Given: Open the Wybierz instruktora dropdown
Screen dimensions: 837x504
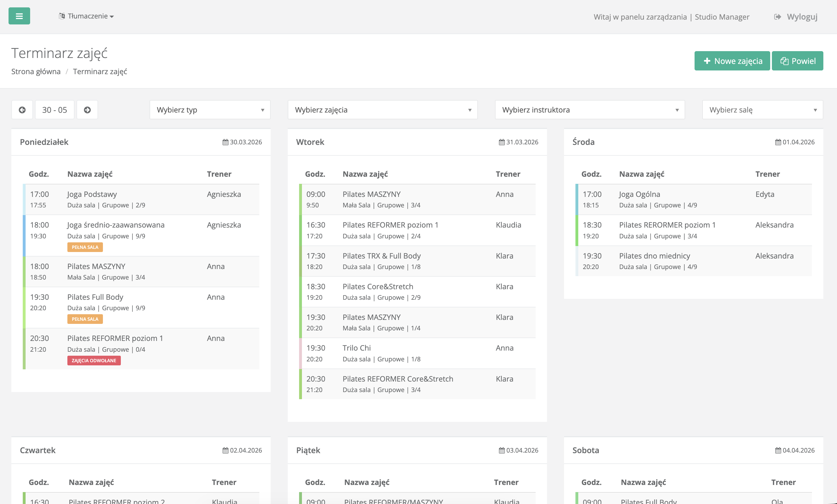Looking at the screenshot, I should (590, 110).
